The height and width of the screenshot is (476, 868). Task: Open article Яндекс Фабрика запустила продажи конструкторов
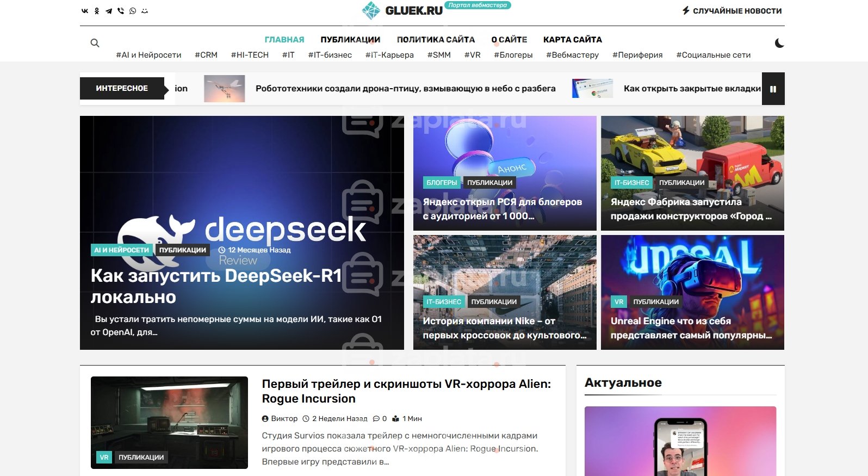point(691,209)
